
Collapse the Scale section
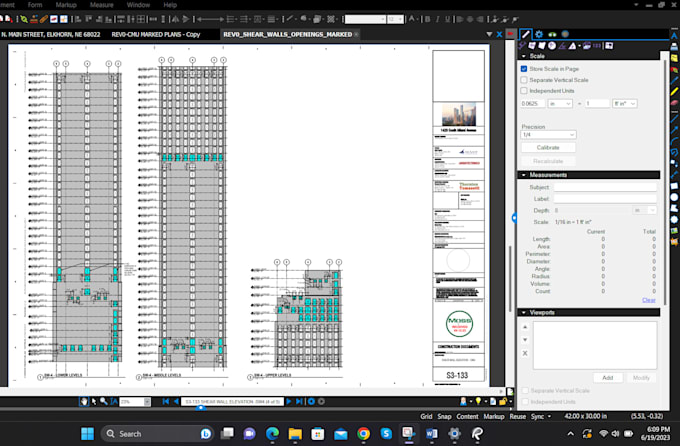(523, 56)
